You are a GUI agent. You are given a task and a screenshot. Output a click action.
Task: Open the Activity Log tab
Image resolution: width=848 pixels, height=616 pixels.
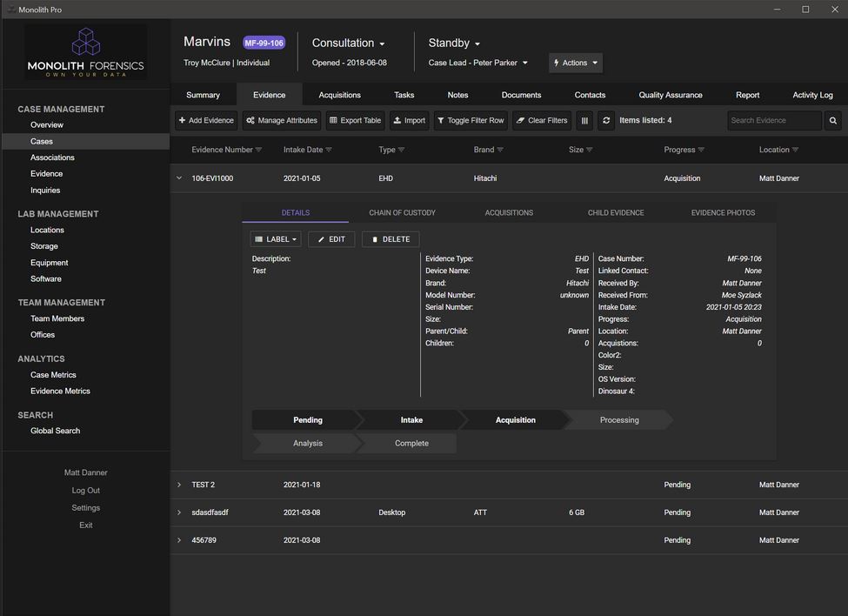coord(813,95)
